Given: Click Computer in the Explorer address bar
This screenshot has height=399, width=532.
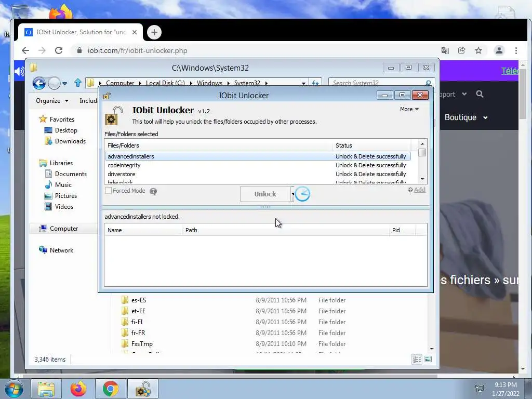Looking at the screenshot, I should pyautogui.click(x=120, y=83).
